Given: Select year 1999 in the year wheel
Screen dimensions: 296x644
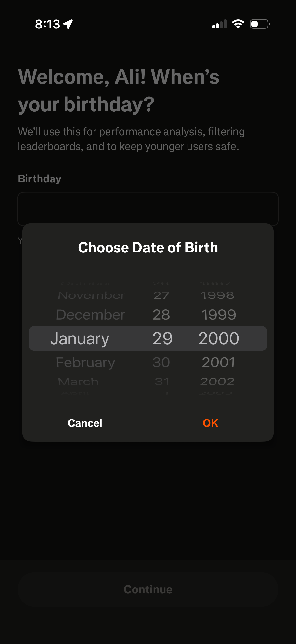Looking at the screenshot, I should 219,314.
